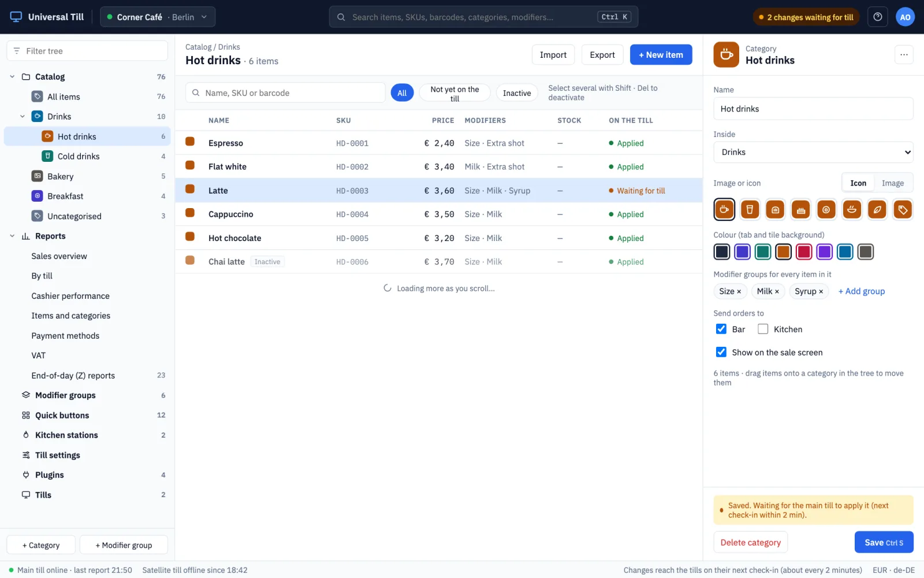Click the Cold drinks tree icon

point(48,156)
